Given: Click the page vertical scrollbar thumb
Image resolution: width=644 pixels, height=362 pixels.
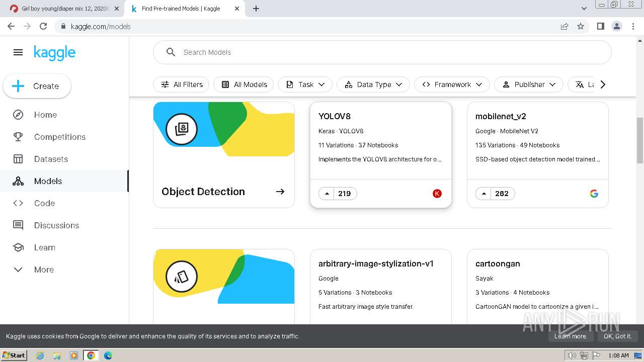Looking at the screenshot, I should (640, 140).
